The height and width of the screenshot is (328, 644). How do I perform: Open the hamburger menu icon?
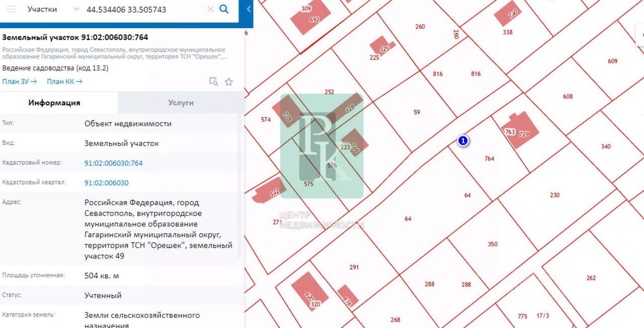point(11,9)
